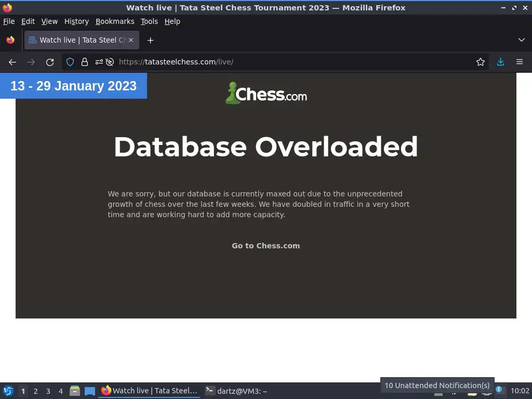The height and width of the screenshot is (399, 532).
Task: Show site security padlock information
Action: (x=85, y=62)
